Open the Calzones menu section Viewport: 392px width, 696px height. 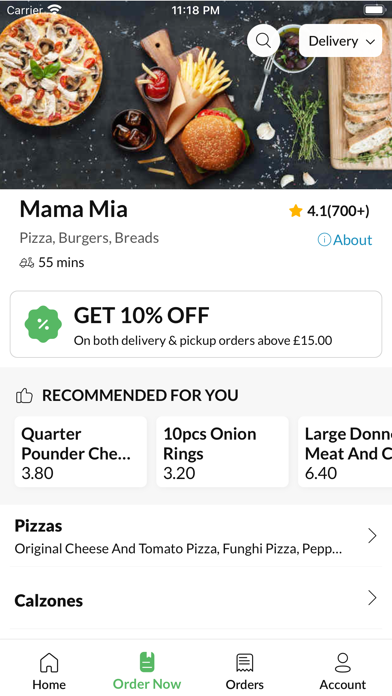[x=196, y=598]
